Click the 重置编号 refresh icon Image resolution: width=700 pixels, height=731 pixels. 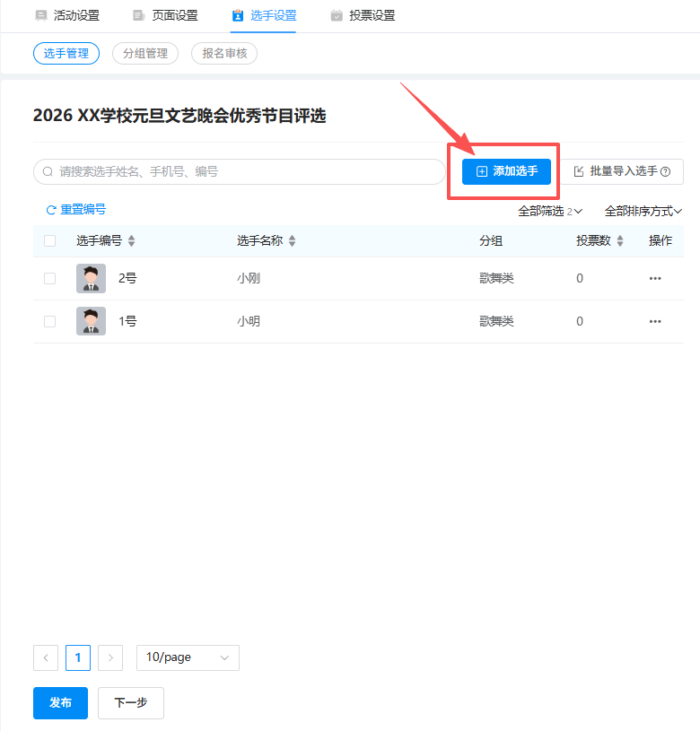51,210
